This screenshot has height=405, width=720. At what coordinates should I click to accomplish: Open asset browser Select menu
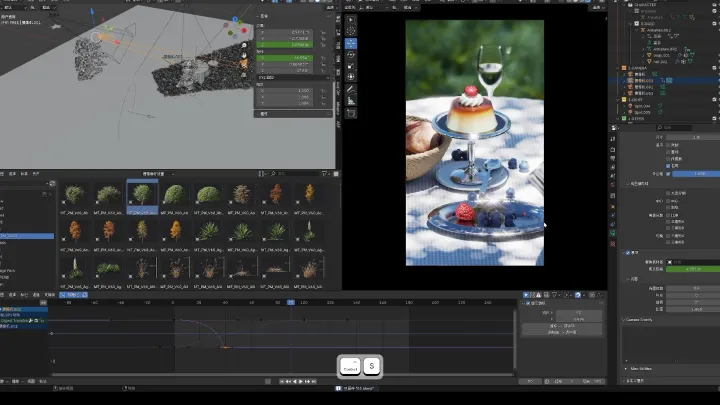(x=12, y=174)
